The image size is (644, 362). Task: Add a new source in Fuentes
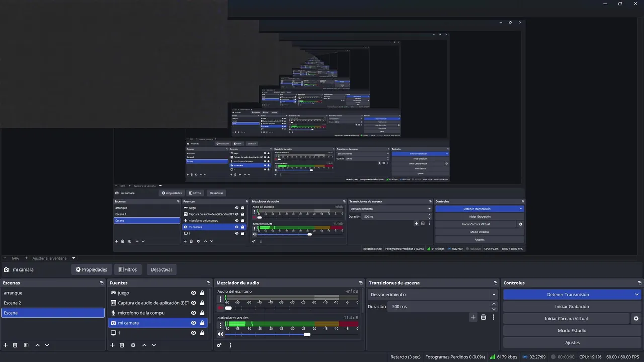(x=112, y=345)
